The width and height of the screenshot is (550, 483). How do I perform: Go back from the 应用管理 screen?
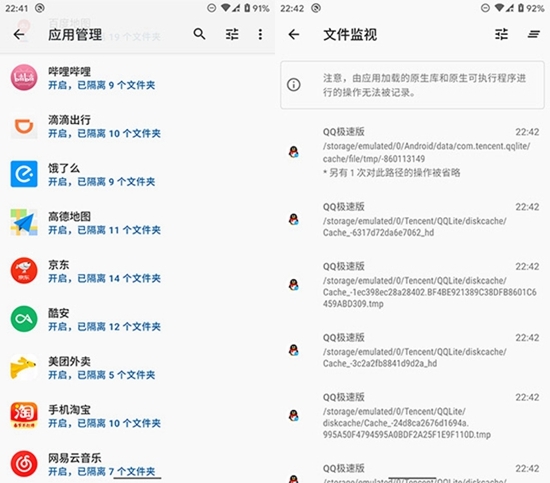point(19,34)
